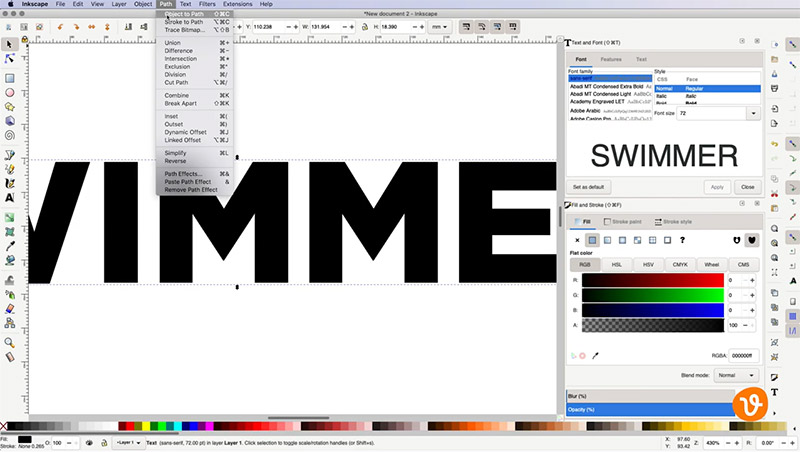Select the Gradient tool

(9, 217)
